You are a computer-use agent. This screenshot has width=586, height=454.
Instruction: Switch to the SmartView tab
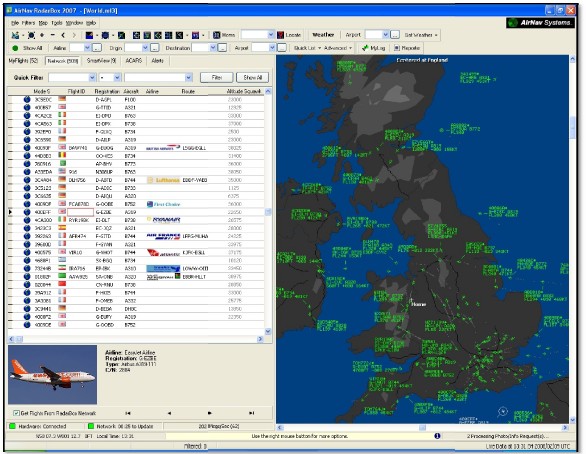[101, 61]
